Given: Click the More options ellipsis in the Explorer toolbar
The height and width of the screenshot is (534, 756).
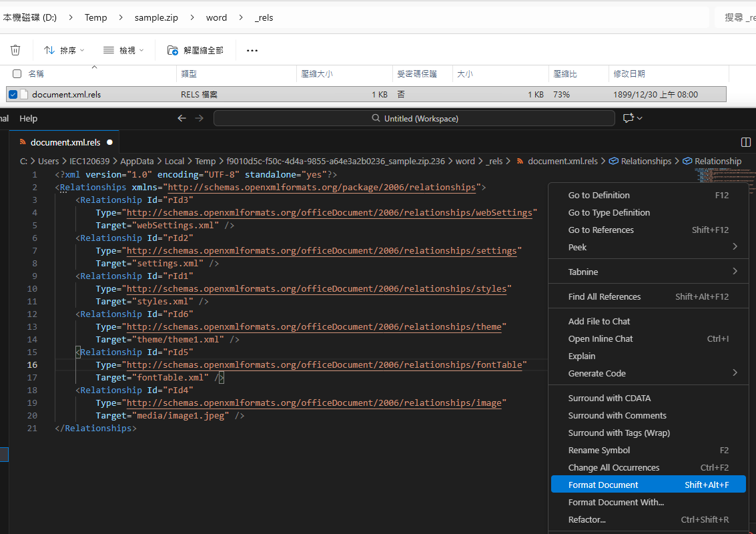Looking at the screenshot, I should tap(252, 49).
